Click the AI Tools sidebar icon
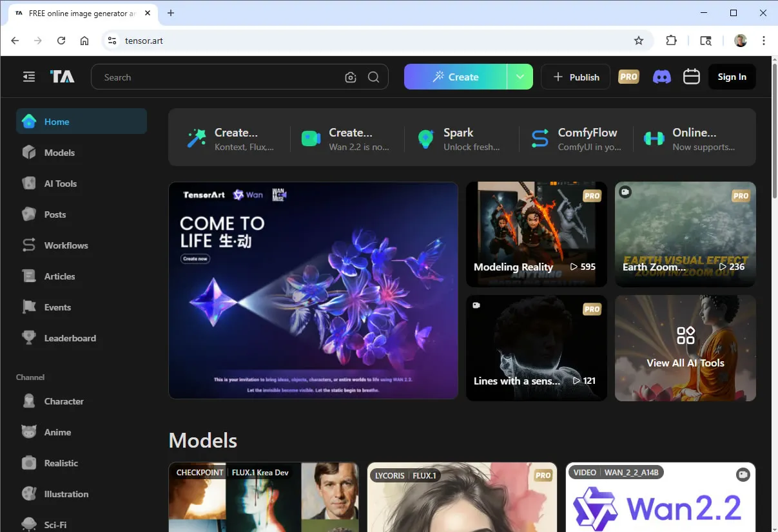 [x=29, y=184]
